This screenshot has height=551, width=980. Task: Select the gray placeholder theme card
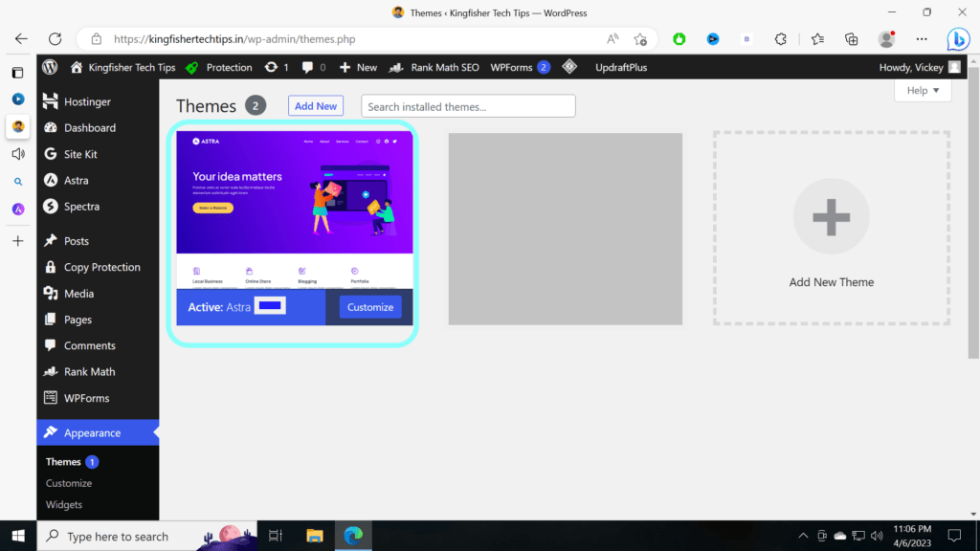tap(565, 229)
